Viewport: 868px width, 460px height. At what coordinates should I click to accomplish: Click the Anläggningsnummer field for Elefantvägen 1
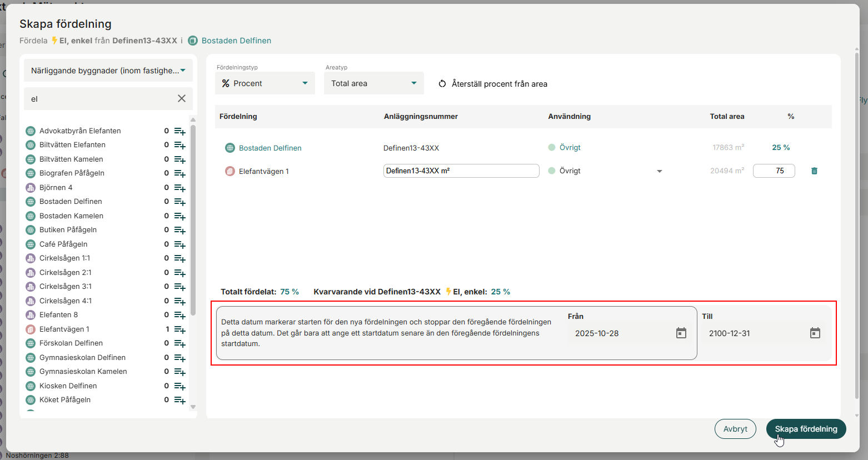coord(461,171)
